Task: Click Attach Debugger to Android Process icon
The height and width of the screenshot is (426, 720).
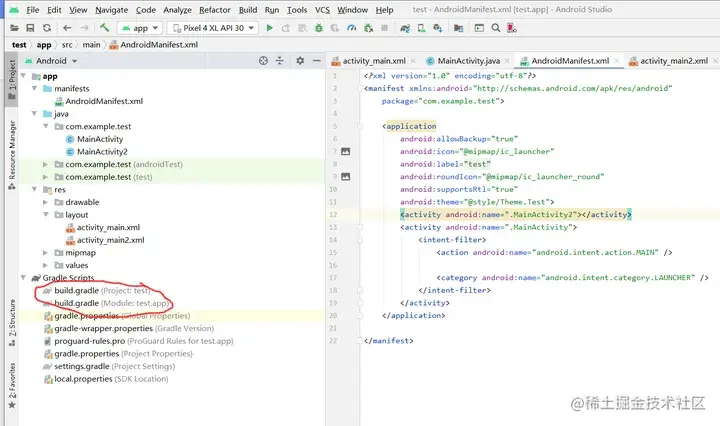Action: point(368,28)
